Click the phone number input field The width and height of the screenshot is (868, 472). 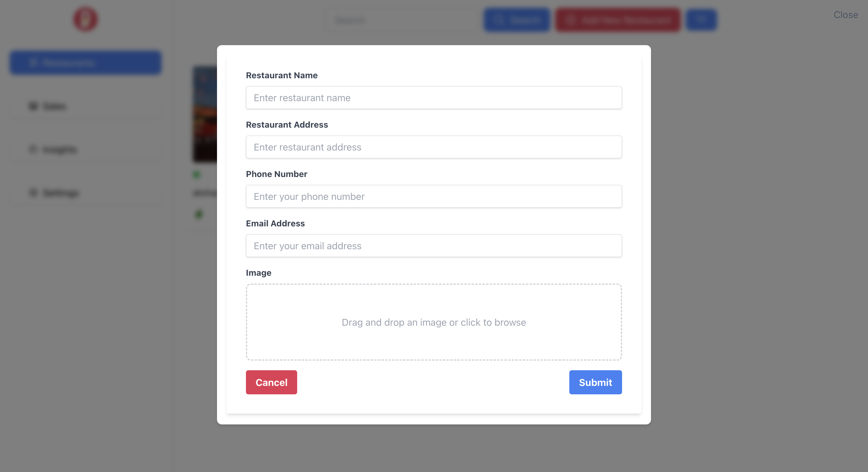pyautogui.click(x=434, y=196)
